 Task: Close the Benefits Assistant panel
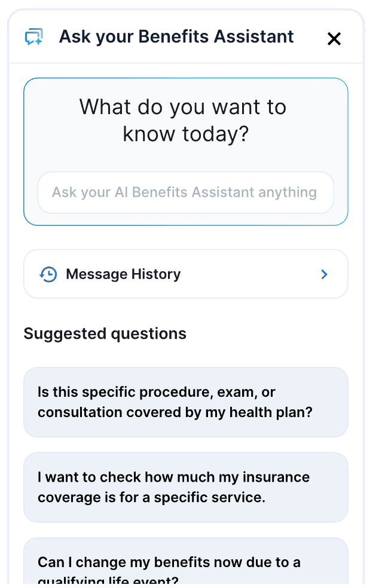pyautogui.click(x=334, y=39)
